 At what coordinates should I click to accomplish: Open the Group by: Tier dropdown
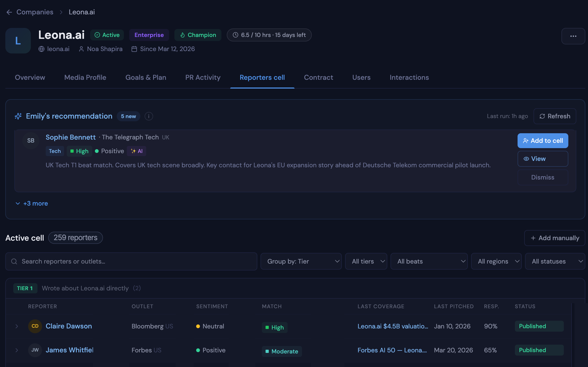click(x=301, y=261)
